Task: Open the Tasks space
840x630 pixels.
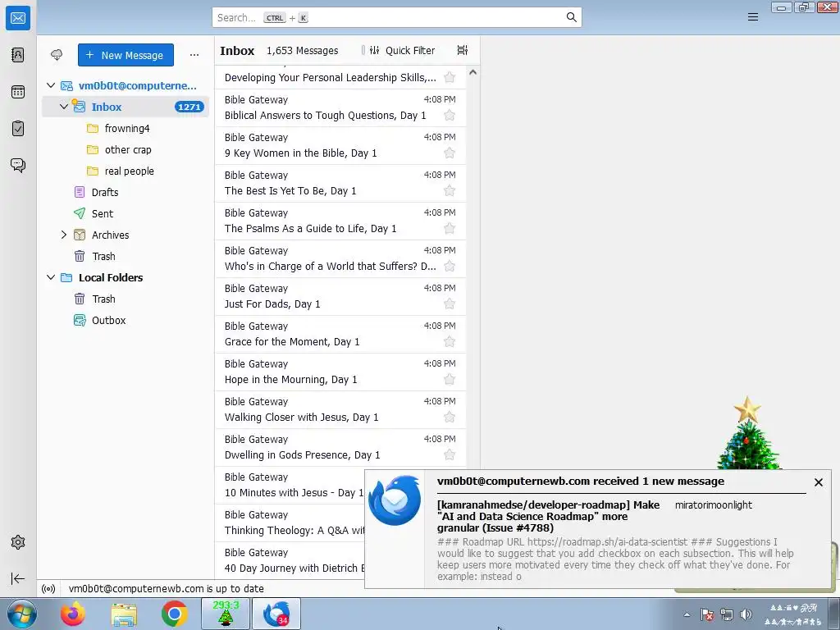Action: (x=18, y=129)
